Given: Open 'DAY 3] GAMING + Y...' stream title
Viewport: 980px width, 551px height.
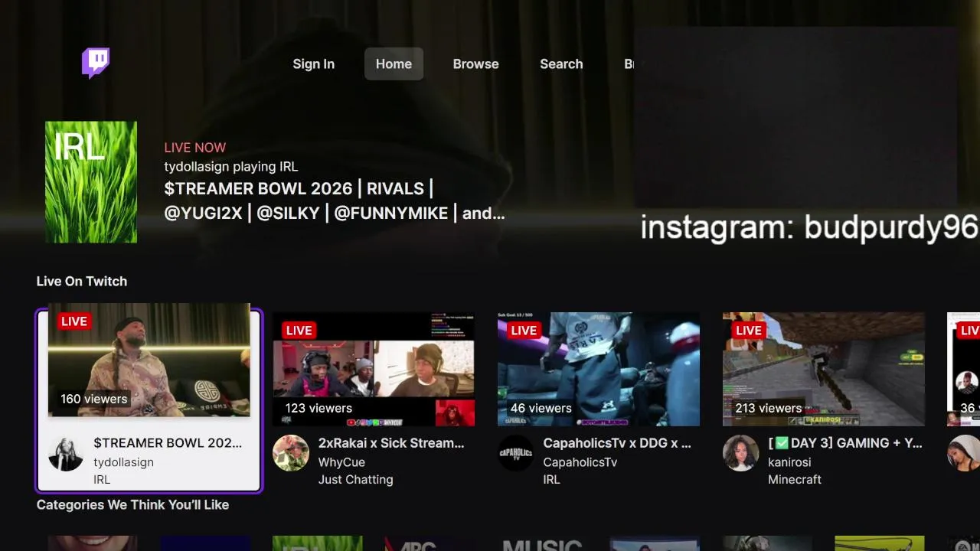Looking at the screenshot, I should tap(845, 443).
